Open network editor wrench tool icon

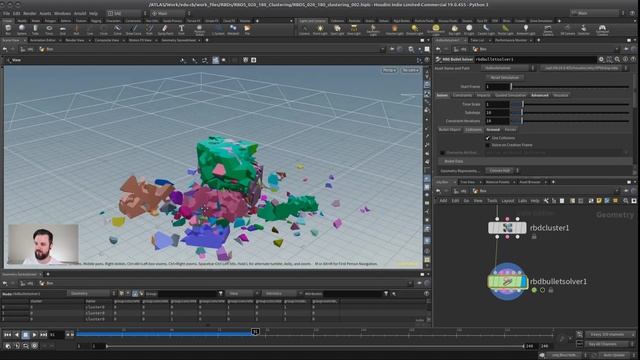pos(546,201)
